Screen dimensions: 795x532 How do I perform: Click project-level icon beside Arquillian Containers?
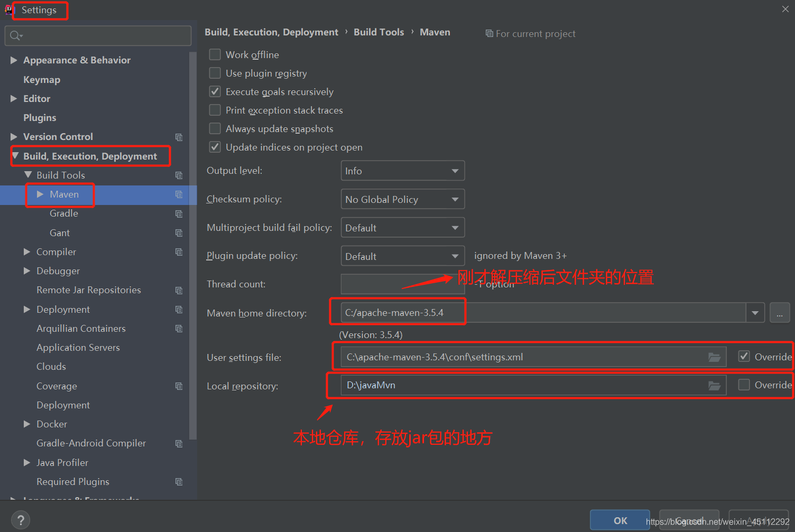tap(179, 329)
